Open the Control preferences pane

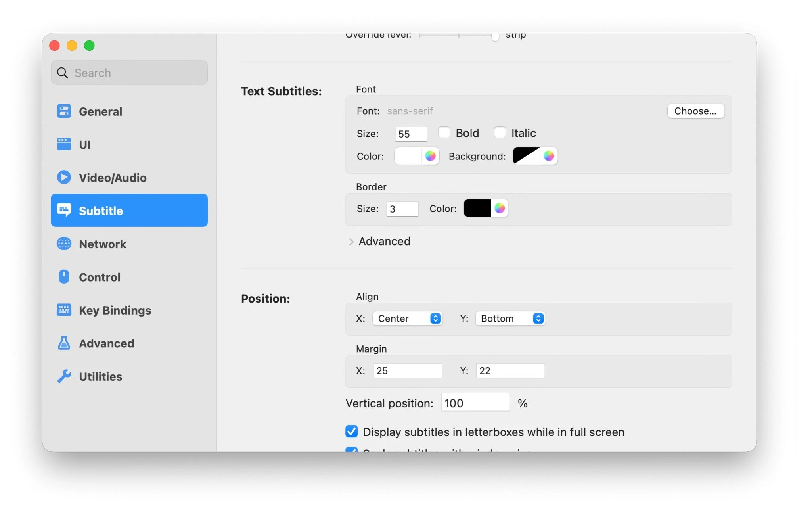[129, 277]
